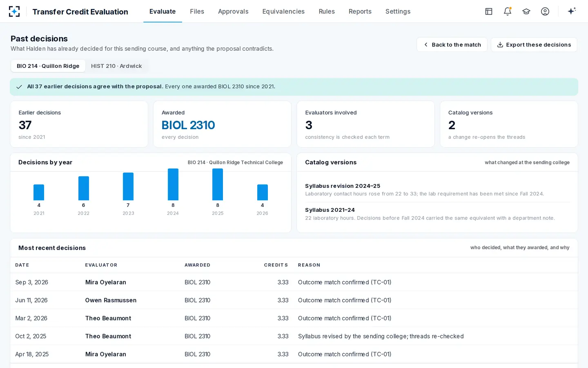Screen dimensions: 588x368
Task: Click the AWARDED column header
Action: [197, 265]
